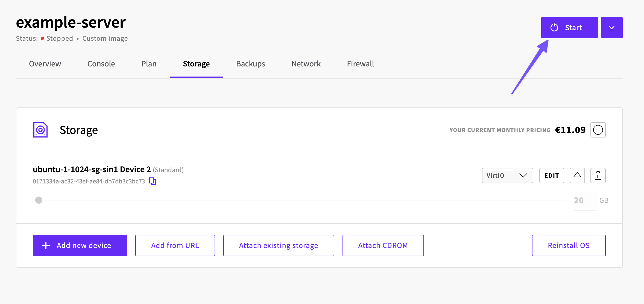Image resolution: width=644 pixels, height=304 pixels.
Task: Click the power icon on the Start button
Action: [x=554, y=28]
